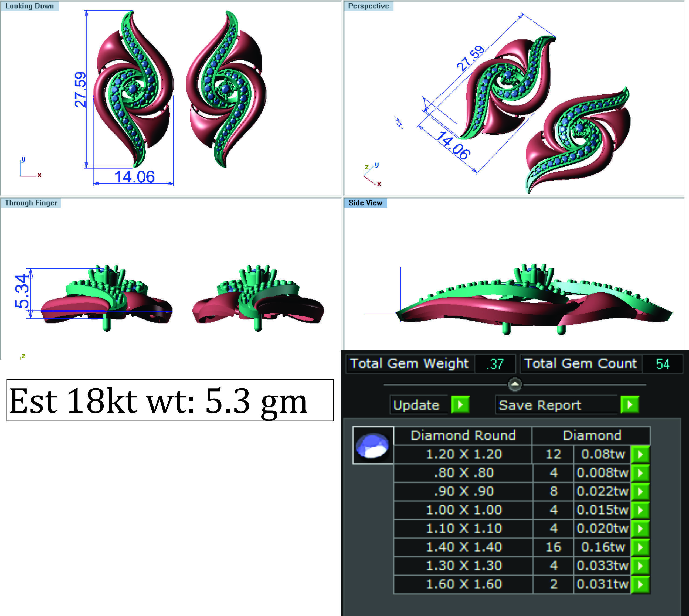689x616 pixels.
Task: Select the 1.30 X 1.30 size cell
Action: [463, 566]
